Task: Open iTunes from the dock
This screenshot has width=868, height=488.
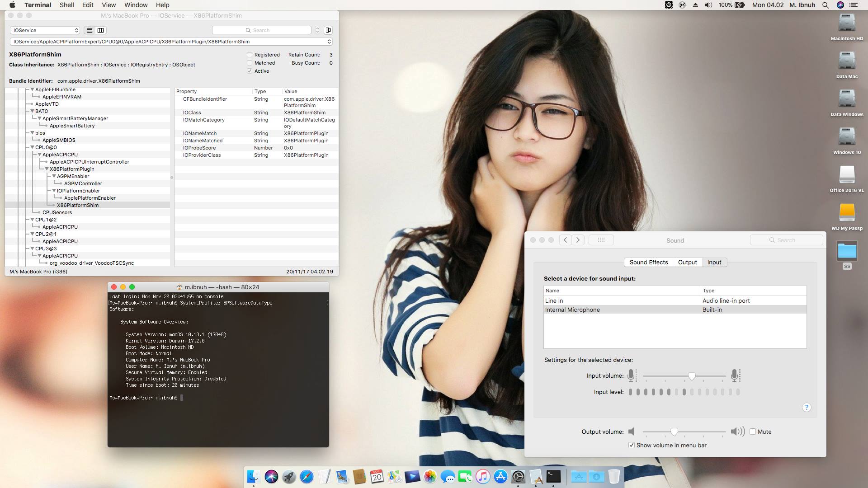Action: (x=482, y=476)
